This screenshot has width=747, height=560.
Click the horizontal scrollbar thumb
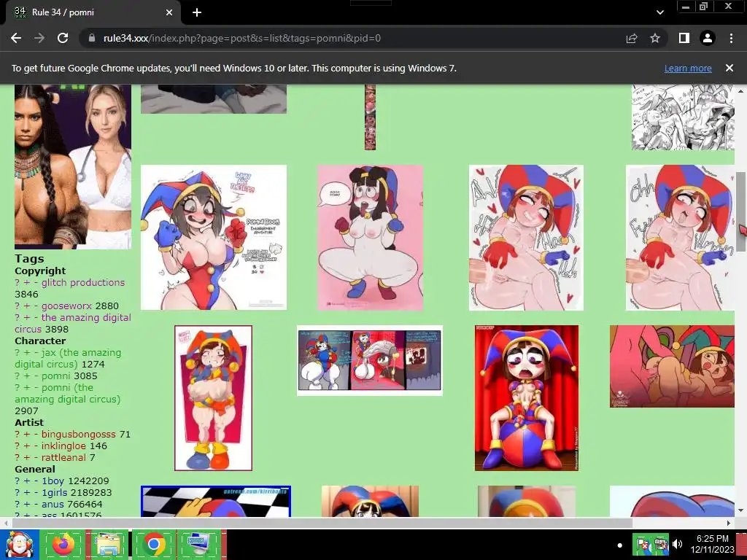click(322, 523)
